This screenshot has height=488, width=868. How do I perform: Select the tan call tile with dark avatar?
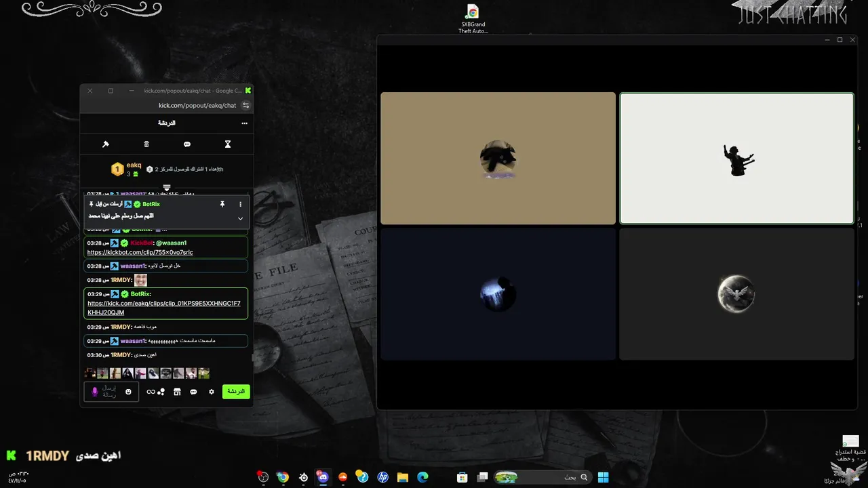point(498,158)
